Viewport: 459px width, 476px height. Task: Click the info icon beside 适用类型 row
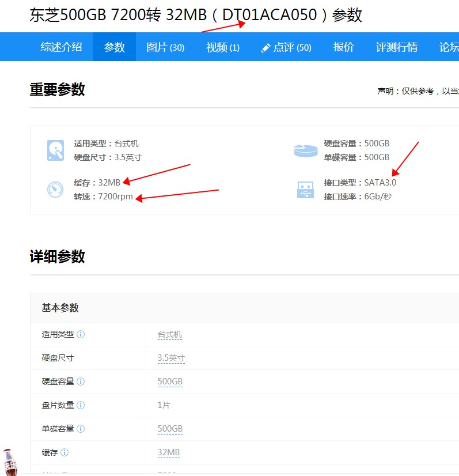[x=81, y=334]
